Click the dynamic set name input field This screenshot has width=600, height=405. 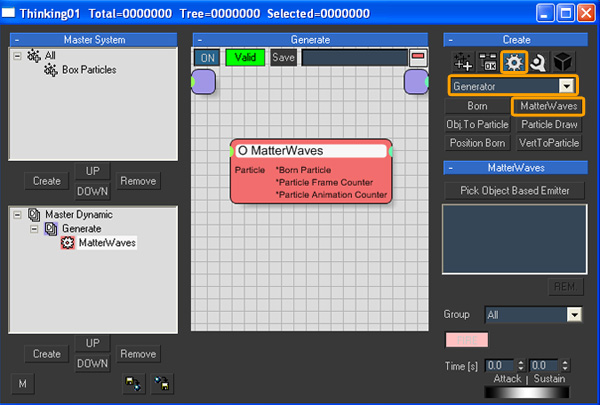coord(354,58)
